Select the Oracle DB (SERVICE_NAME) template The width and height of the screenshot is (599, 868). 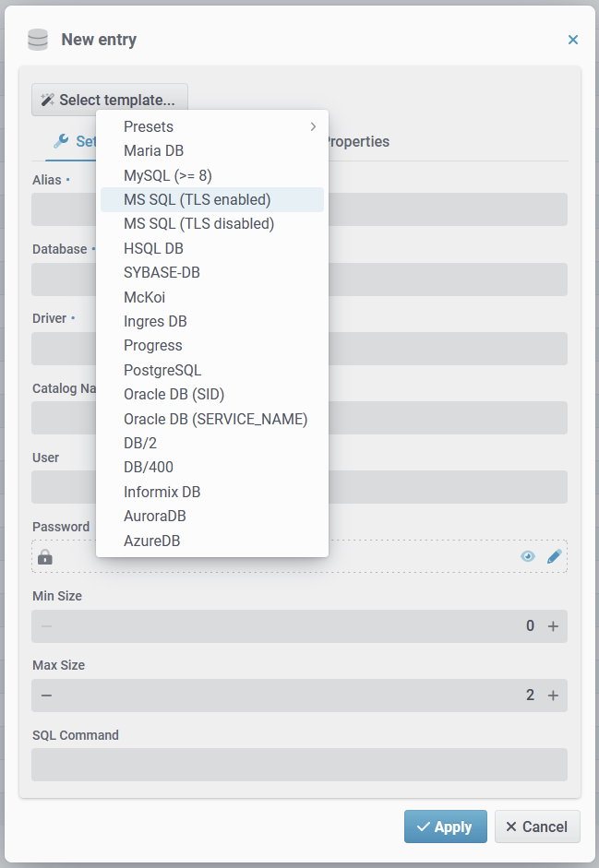[212, 419]
